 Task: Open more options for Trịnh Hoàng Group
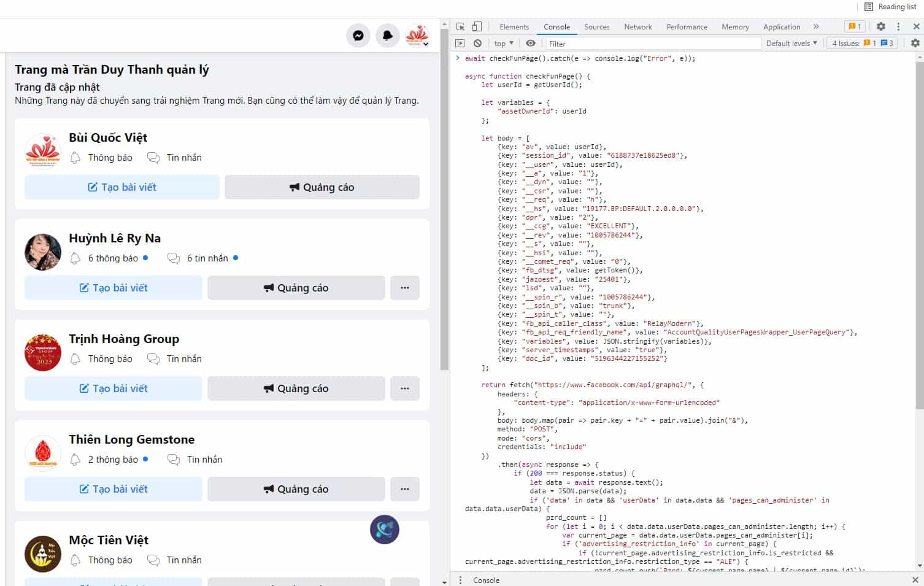[x=405, y=388]
